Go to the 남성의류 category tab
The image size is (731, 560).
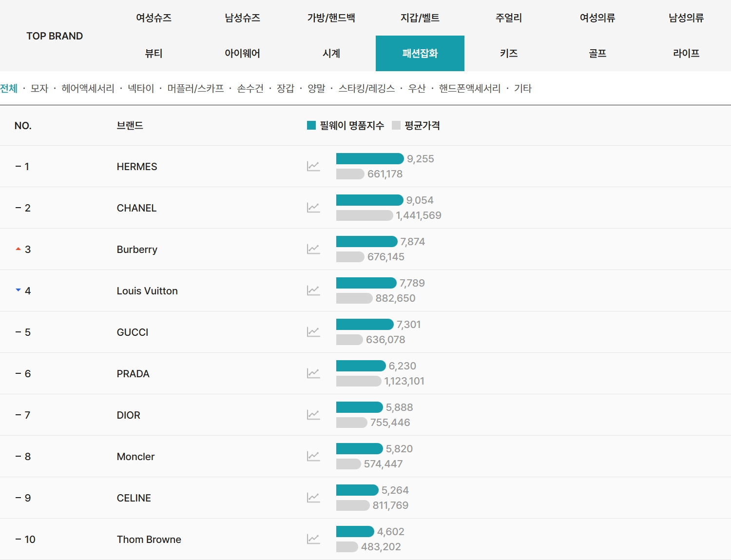click(686, 18)
